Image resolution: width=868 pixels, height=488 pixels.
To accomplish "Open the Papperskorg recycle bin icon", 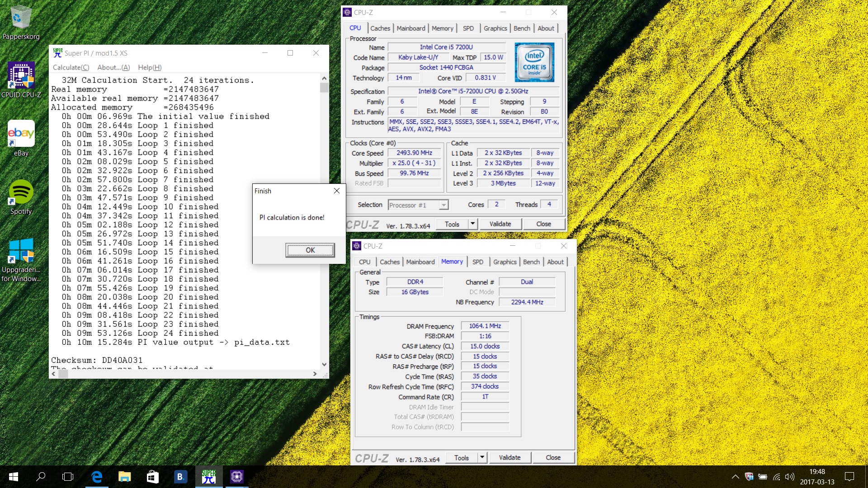I will tap(21, 23).
